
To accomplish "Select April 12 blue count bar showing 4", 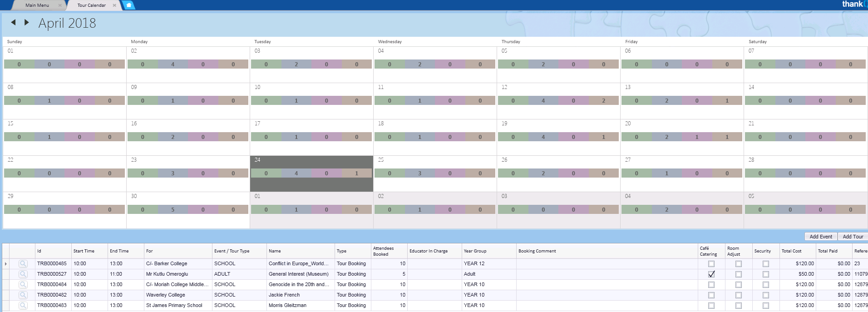I will (x=543, y=101).
